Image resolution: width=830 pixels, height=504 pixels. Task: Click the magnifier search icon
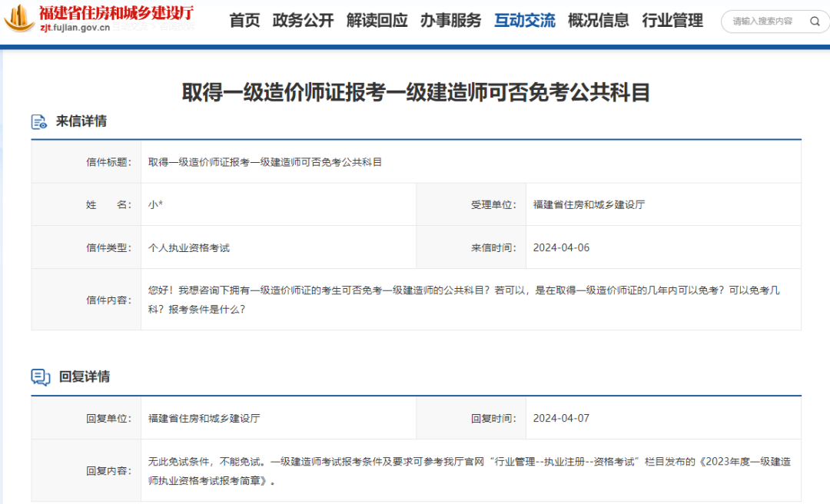[x=815, y=22]
